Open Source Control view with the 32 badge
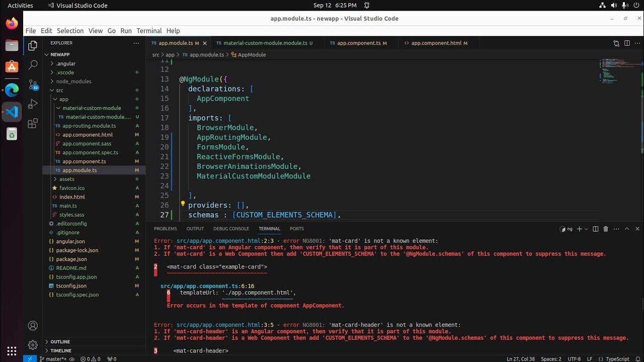 tap(33, 84)
